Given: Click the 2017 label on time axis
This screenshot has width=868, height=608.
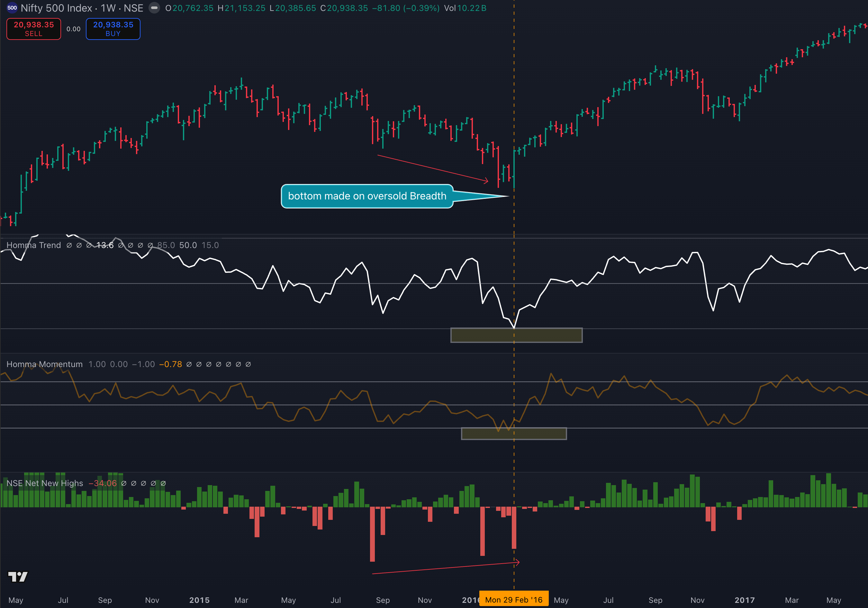Looking at the screenshot, I should click(744, 600).
